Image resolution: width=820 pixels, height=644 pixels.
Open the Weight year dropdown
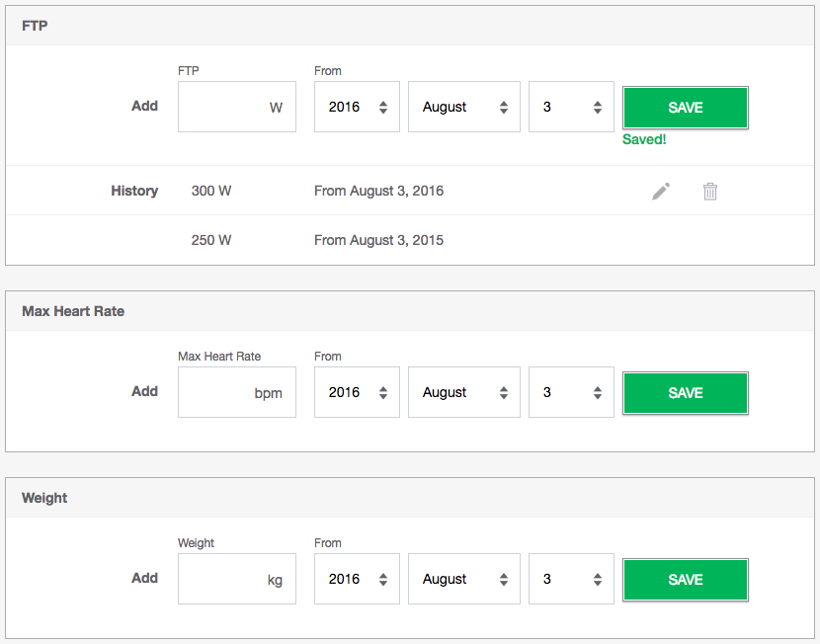[357, 579]
